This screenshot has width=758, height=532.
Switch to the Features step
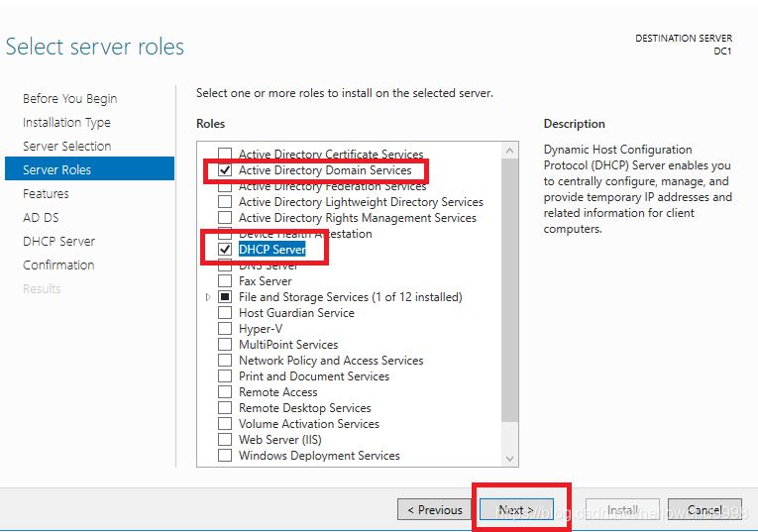tap(46, 194)
